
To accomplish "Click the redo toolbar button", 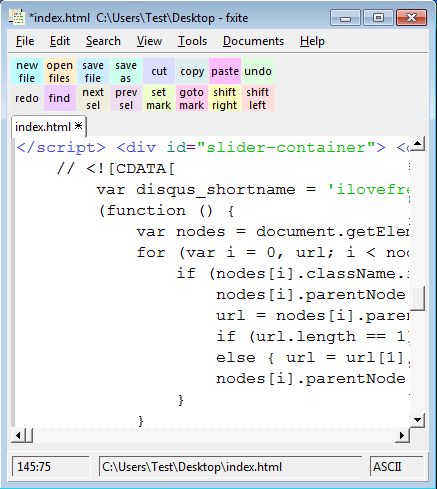I will click(27, 98).
